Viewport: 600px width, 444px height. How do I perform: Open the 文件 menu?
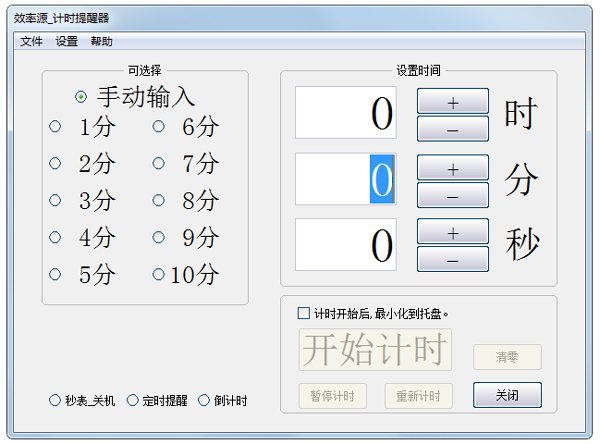pyautogui.click(x=31, y=41)
